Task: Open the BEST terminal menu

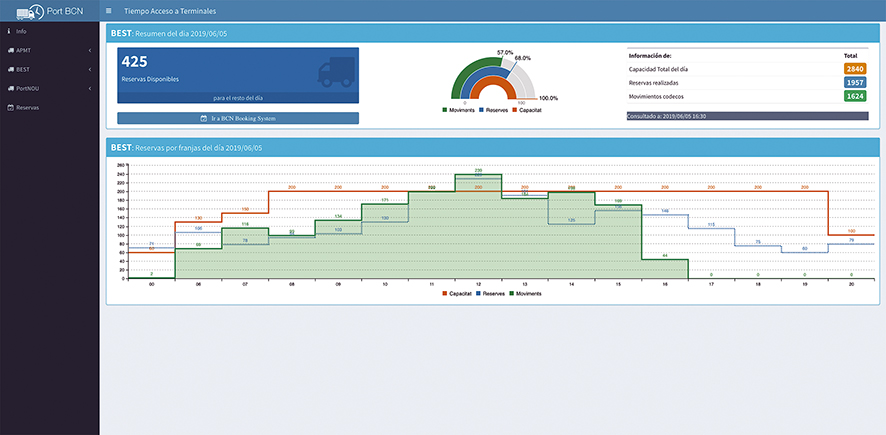Action: coord(50,69)
